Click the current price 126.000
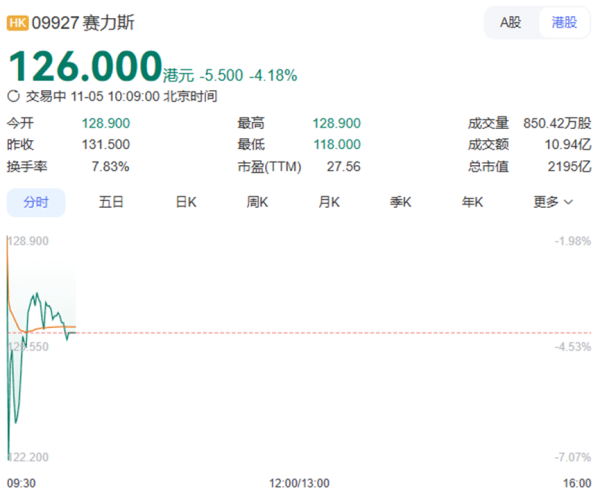This screenshot has width=600, height=495. [x=85, y=66]
